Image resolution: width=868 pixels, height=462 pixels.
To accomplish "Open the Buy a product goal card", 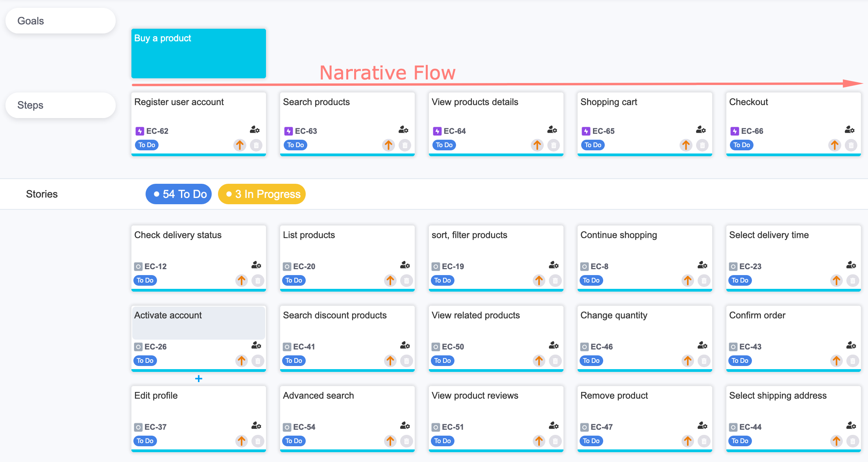I will pos(198,53).
